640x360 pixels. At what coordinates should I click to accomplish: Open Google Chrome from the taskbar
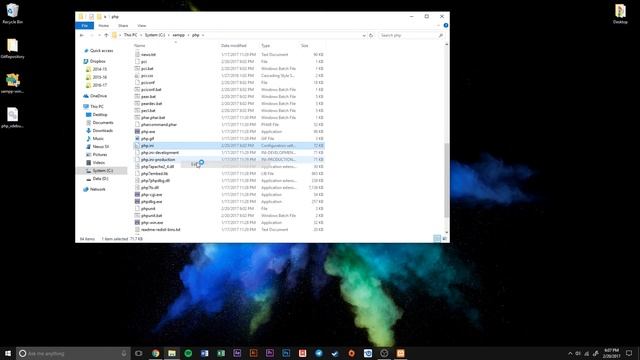tap(156, 353)
